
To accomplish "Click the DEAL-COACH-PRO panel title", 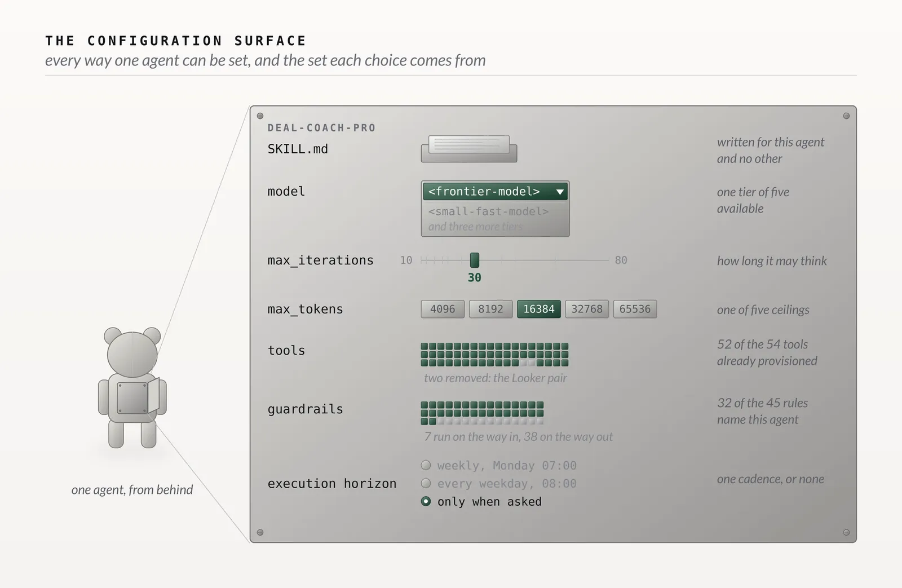I will pyautogui.click(x=321, y=128).
